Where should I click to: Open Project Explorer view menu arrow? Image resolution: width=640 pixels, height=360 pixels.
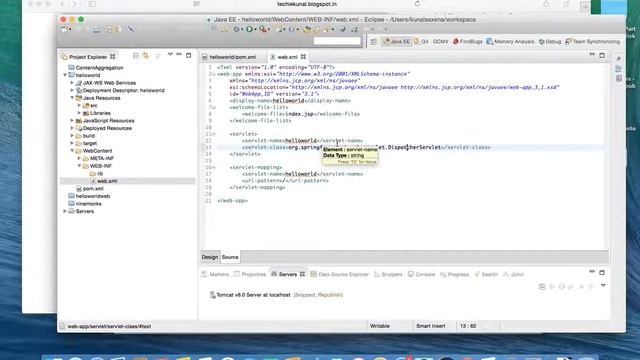click(170, 55)
